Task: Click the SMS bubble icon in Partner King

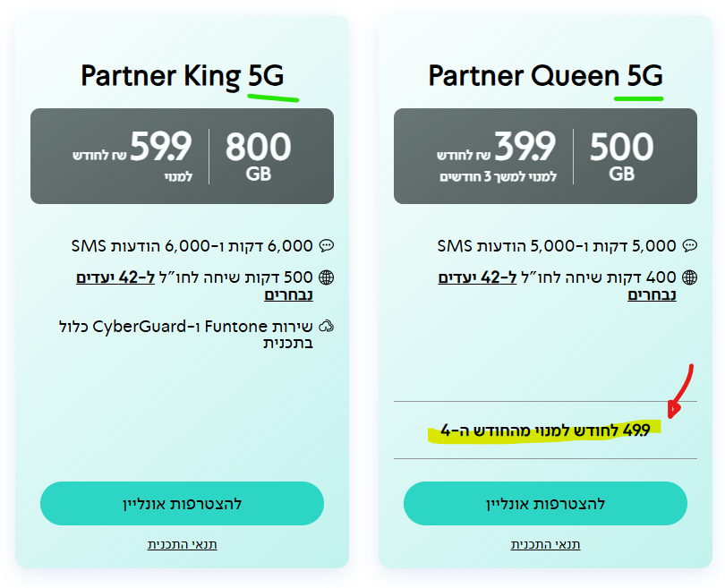Action: tap(327, 245)
